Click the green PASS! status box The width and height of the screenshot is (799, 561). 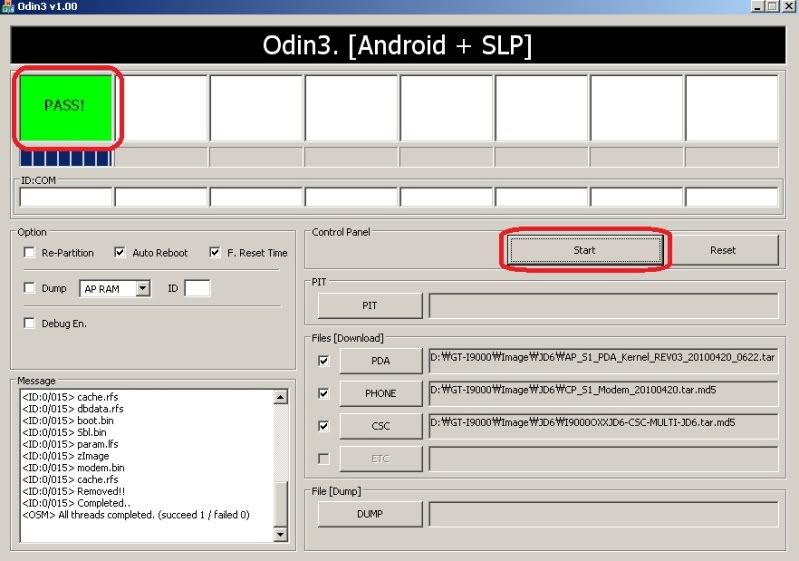coord(66,108)
